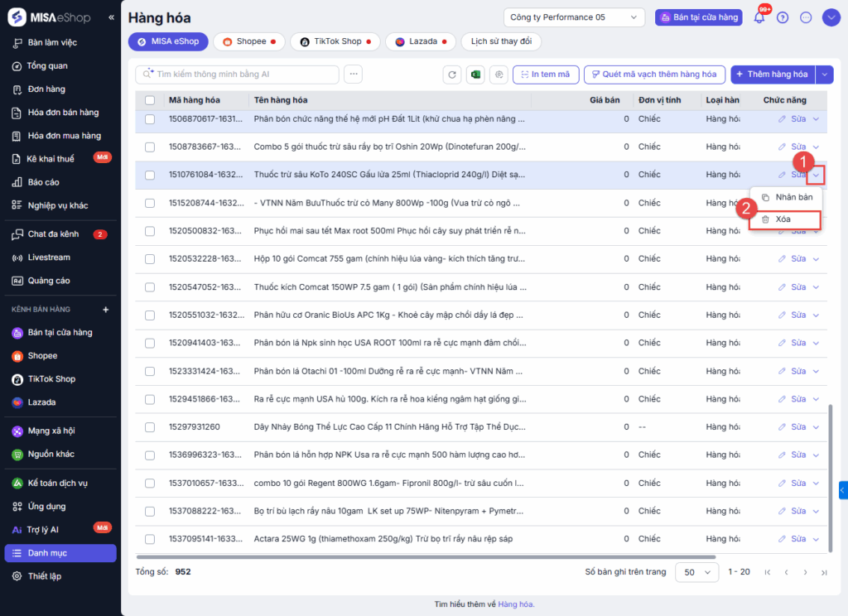Tick checkbox for product 1520532228-163...
Screen dimensions: 848x616
[150, 259]
